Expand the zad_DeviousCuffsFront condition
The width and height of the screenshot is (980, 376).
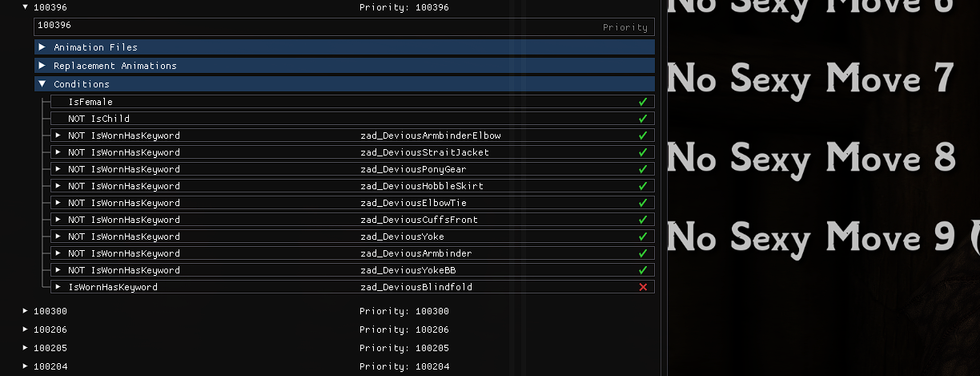coord(58,220)
